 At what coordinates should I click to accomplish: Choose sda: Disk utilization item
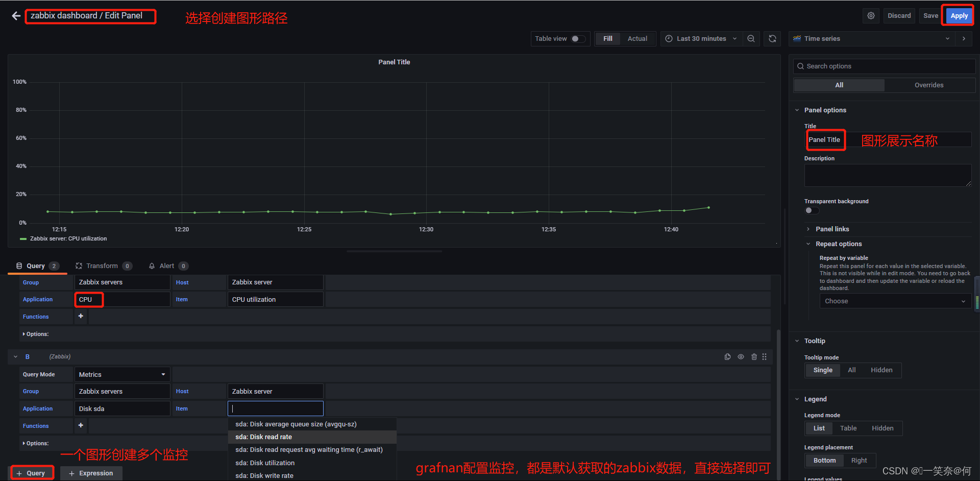tap(312, 463)
